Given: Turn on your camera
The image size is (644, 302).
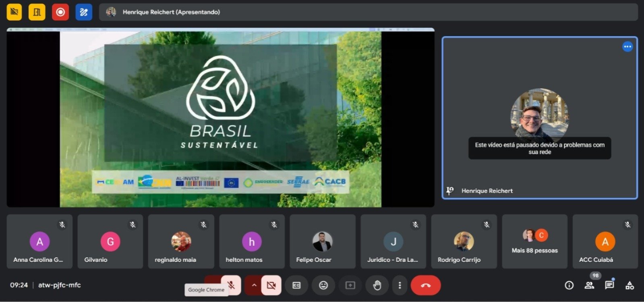Looking at the screenshot, I should (271, 285).
